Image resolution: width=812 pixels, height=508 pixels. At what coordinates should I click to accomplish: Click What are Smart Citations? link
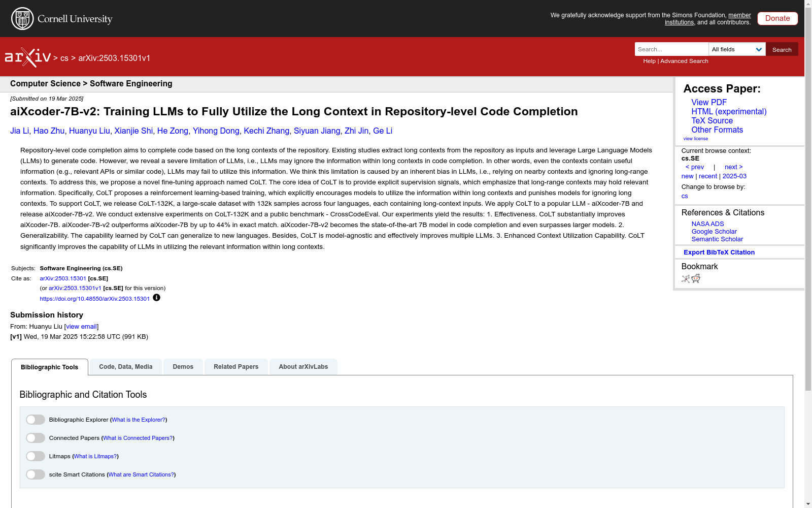point(141,474)
